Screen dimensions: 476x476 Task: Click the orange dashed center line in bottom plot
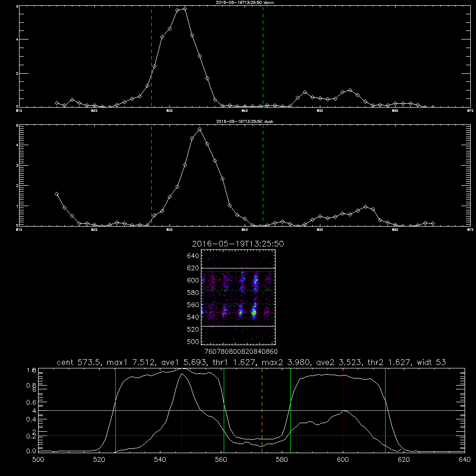(262, 410)
